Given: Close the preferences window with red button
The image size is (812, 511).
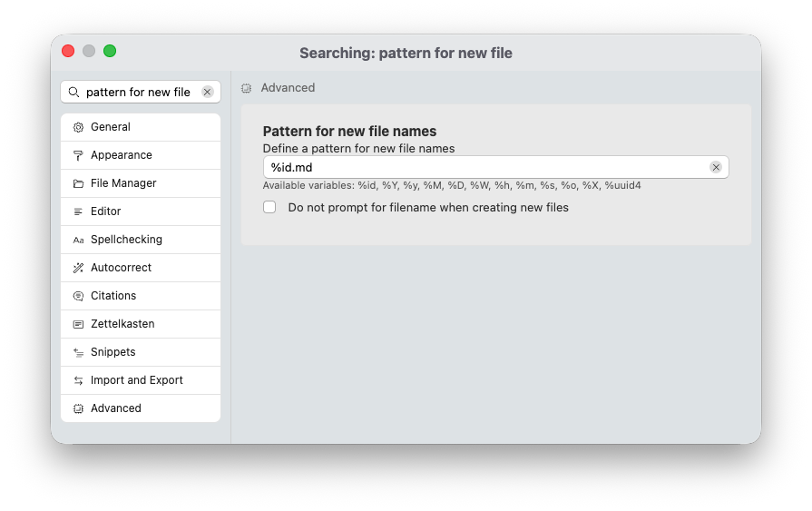Looking at the screenshot, I should point(68,51).
